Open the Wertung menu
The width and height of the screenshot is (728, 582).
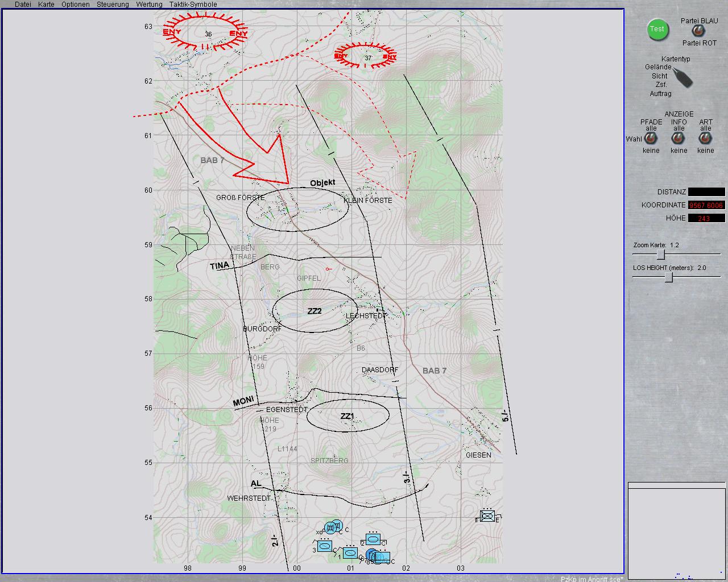(149, 5)
